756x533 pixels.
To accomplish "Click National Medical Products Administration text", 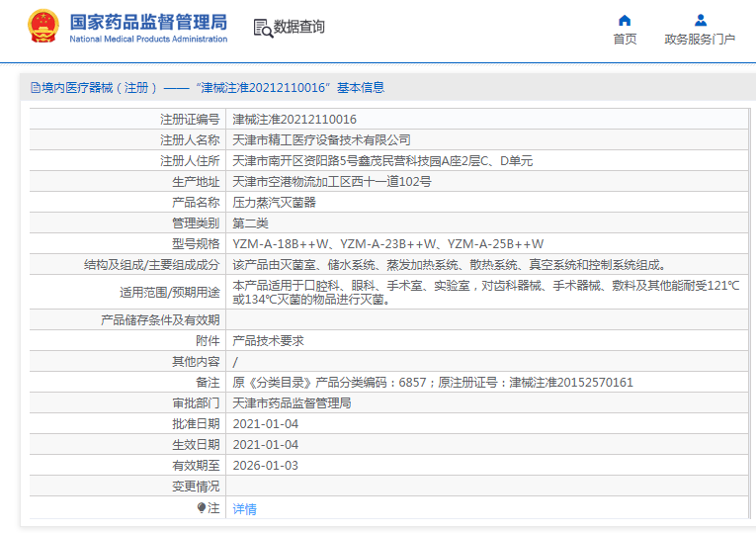I will pos(148,40).
